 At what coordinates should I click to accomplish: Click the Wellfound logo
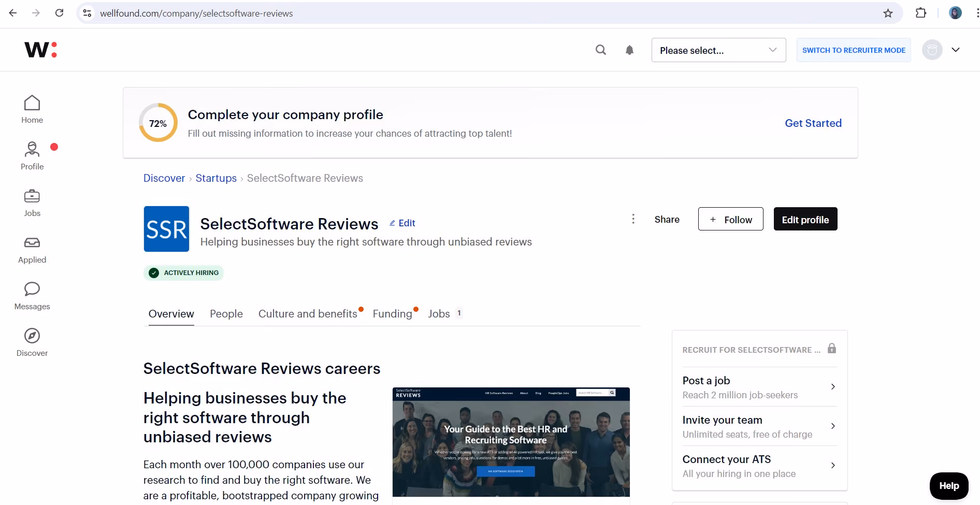[x=40, y=50]
